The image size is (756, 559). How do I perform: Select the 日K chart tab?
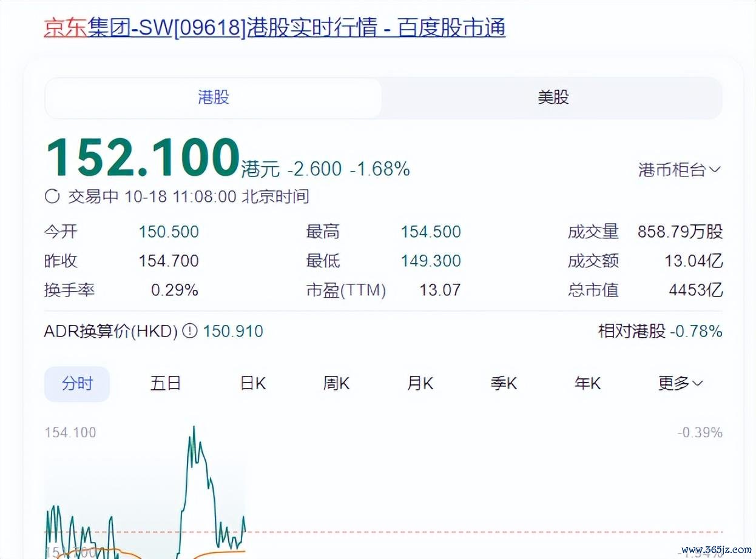tap(253, 383)
